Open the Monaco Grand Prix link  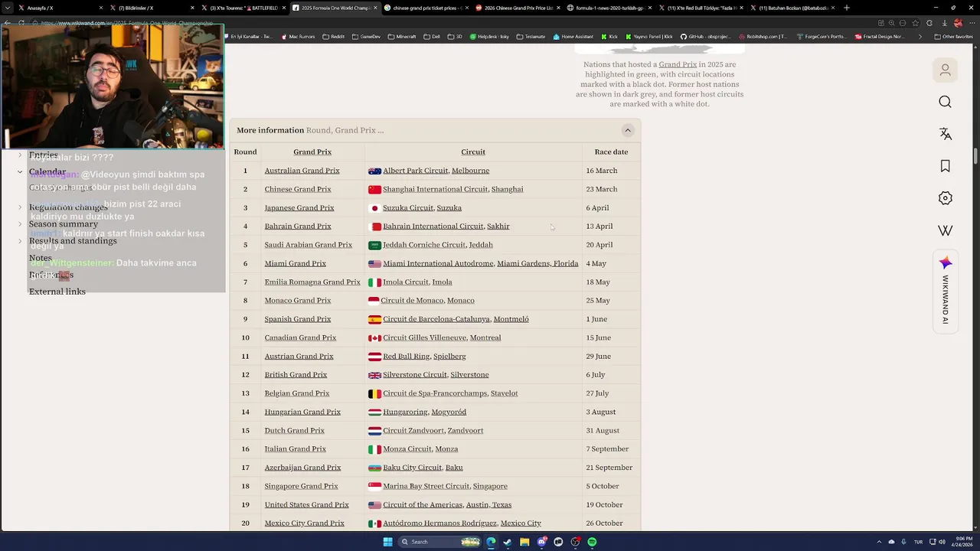[x=298, y=301]
